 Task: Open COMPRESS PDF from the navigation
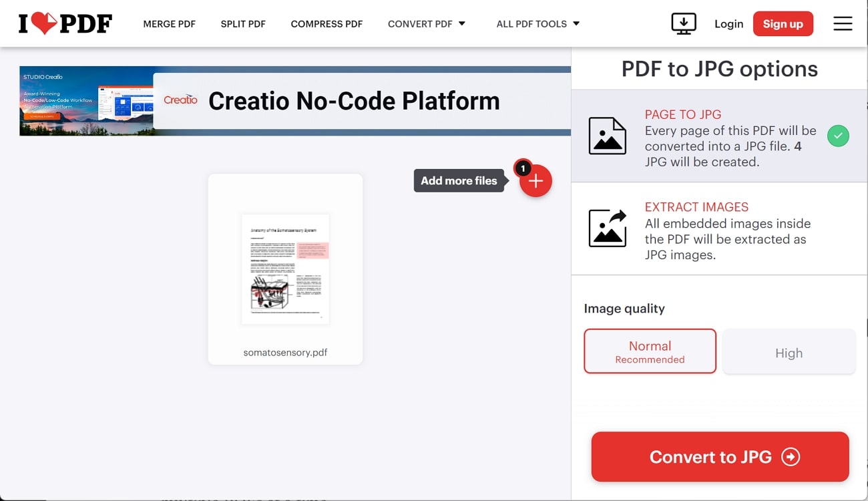point(327,24)
